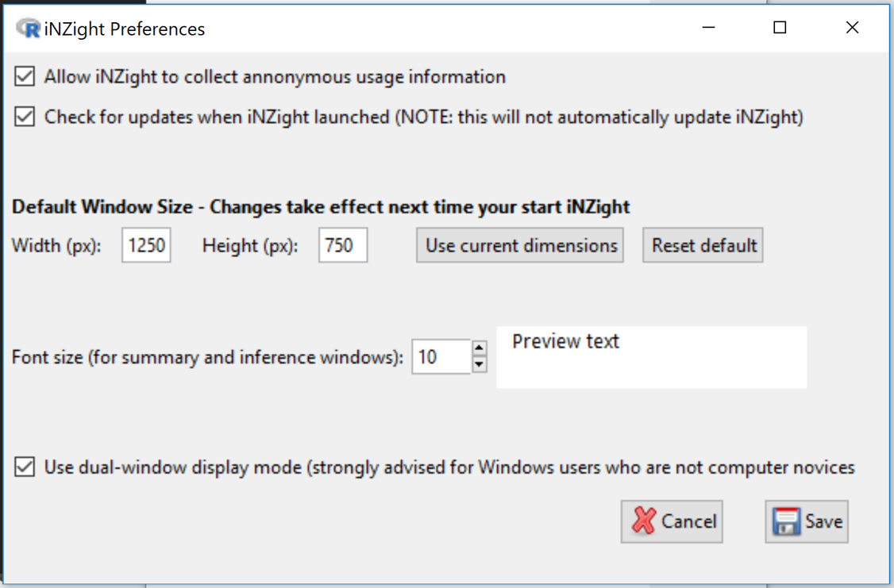Save the preference changes
The width and height of the screenshot is (894, 588).
[x=807, y=521]
